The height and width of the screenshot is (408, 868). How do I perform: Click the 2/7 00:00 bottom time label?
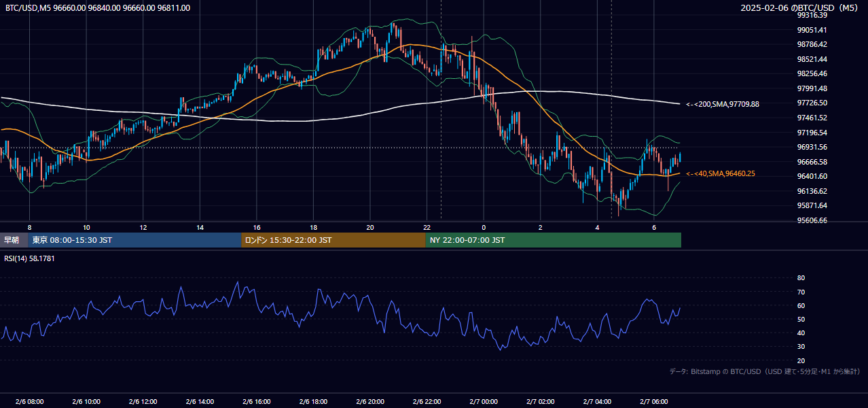pos(484,402)
